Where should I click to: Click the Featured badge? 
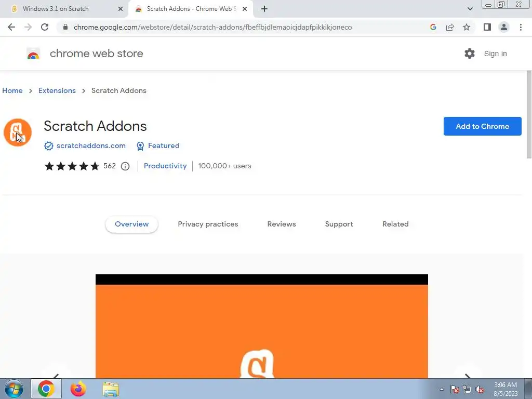click(x=158, y=146)
